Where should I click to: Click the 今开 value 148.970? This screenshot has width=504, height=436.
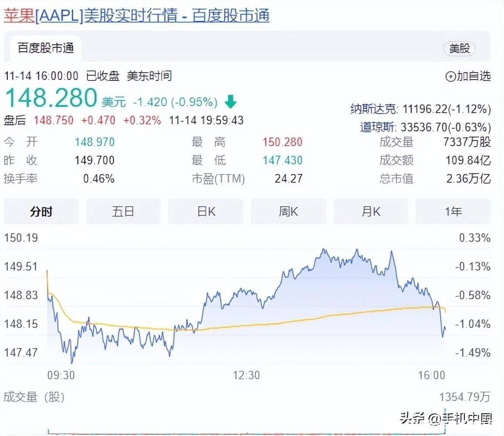point(94,142)
